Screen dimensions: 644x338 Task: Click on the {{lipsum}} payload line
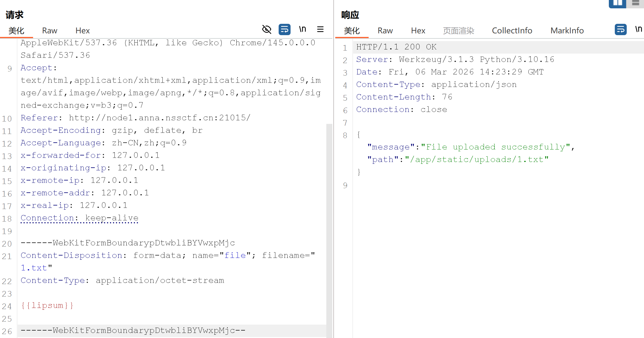click(x=47, y=306)
